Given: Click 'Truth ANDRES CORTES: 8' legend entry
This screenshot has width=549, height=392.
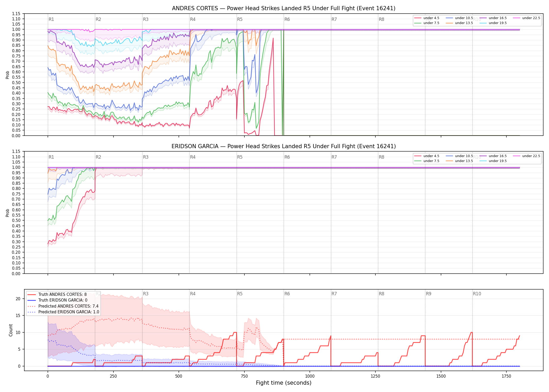Looking at the screenshot, I should tap(57, 295).
